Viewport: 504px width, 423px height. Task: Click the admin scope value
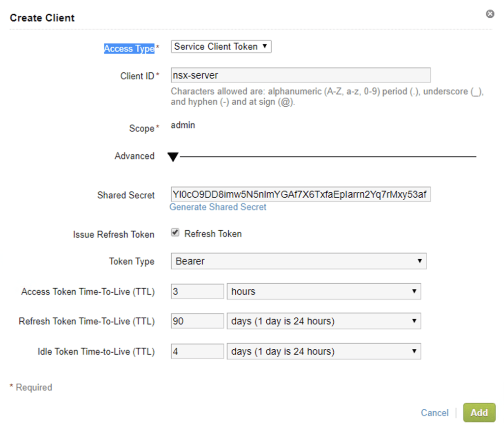(x=183, y=125)
